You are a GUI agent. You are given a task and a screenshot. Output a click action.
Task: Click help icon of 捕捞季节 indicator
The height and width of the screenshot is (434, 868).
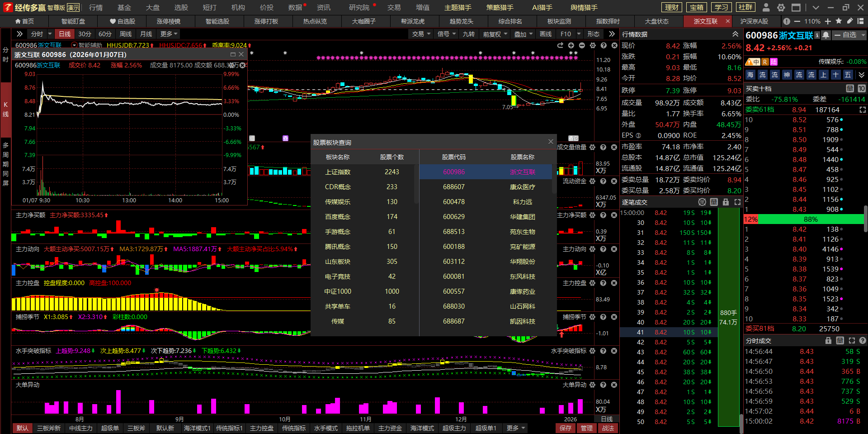tap(603, 317)
